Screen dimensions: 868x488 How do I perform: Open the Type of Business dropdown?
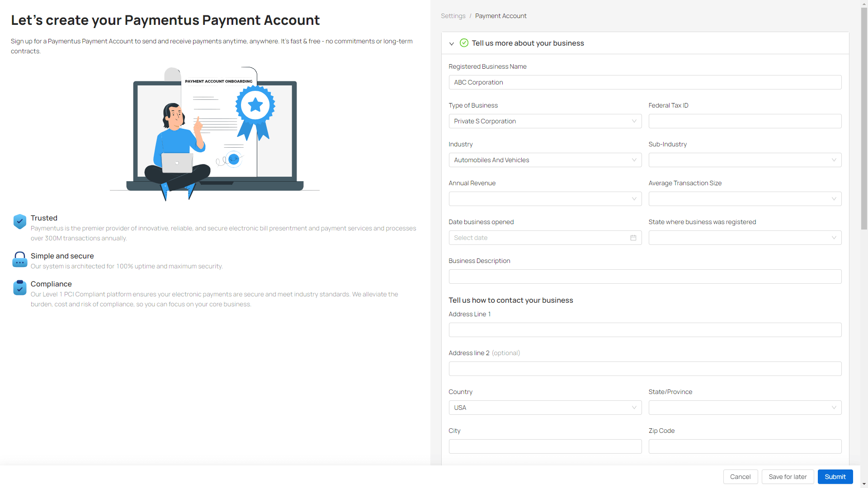click(x=545, y=121)
